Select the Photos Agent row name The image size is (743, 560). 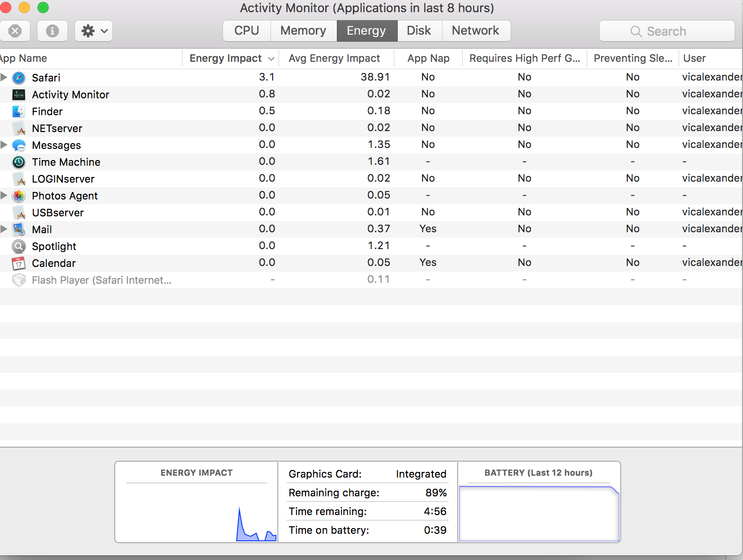point(65,196)
